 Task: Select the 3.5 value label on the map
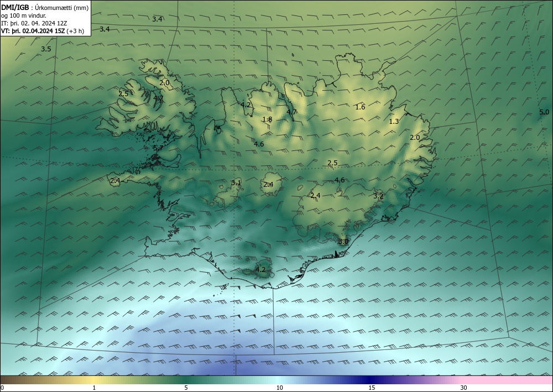[46, 49]
